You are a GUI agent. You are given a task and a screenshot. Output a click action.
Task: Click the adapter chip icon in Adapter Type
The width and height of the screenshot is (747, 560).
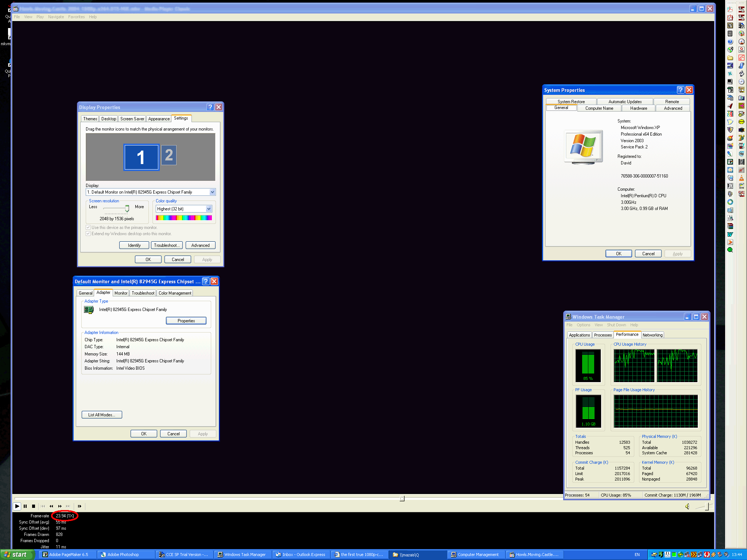tap(89, 310)
